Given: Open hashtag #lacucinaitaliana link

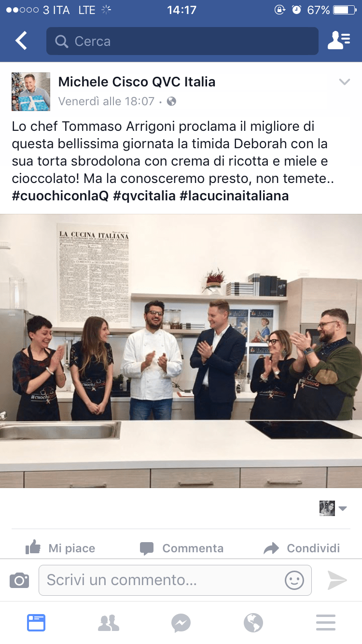Looking at the screenshot, I should (x=234, y=196).
